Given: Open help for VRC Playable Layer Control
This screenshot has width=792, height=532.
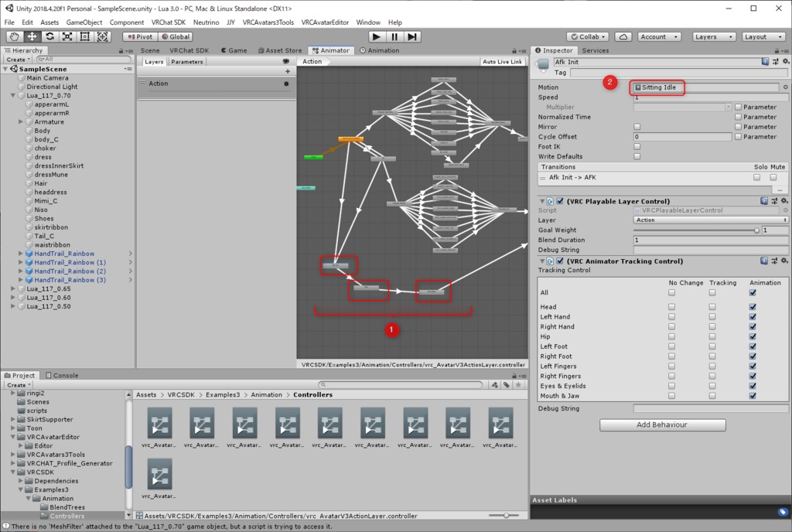Looking at the screenshot, I should [764, 201].
